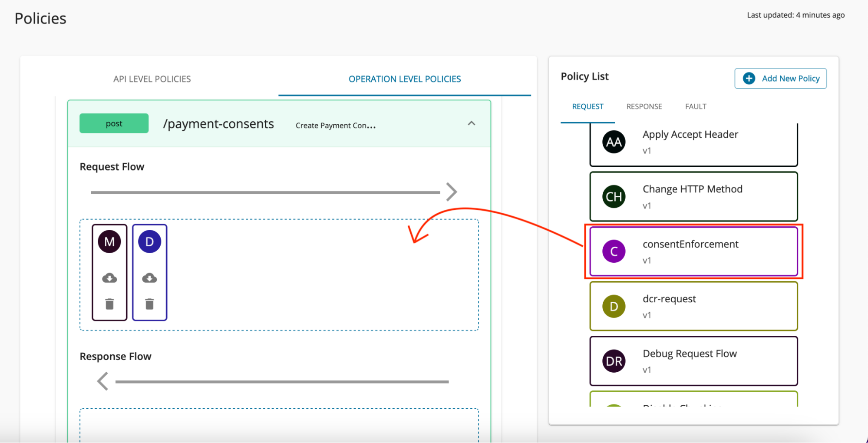The height and width of the screenshot is (443, 868).
Task: Click the v1 label under Debug Request Flow
Action: [x=647, y=370]
